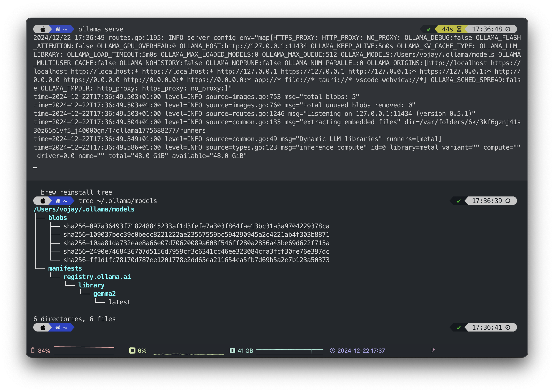The height and width of the screenshot is (392, 554).
Task: Click the latest manifest file entry
Action: 120,302
